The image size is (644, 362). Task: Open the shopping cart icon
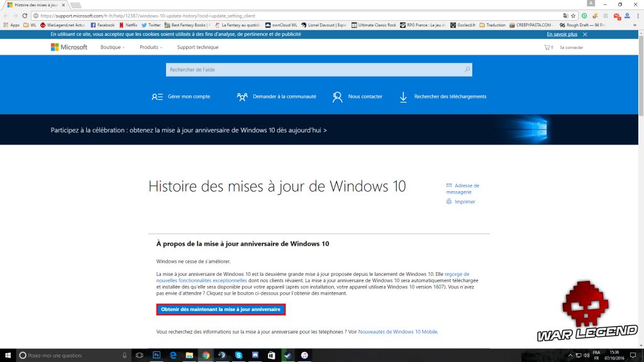click(547, 48)
